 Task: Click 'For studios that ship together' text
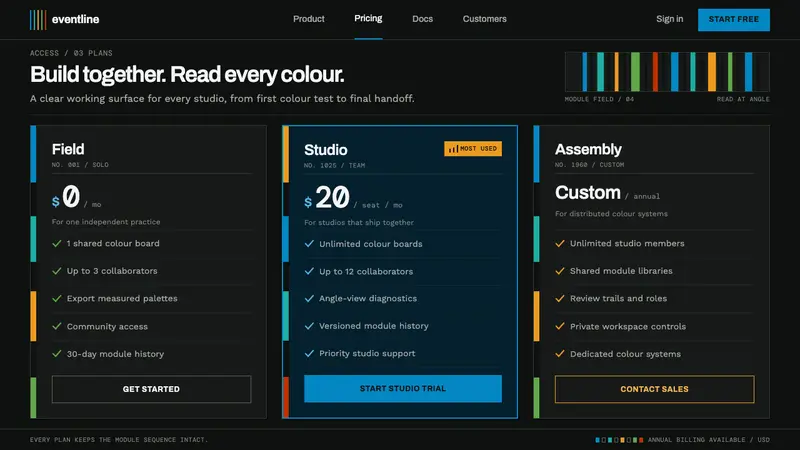(x=359, y=222)
